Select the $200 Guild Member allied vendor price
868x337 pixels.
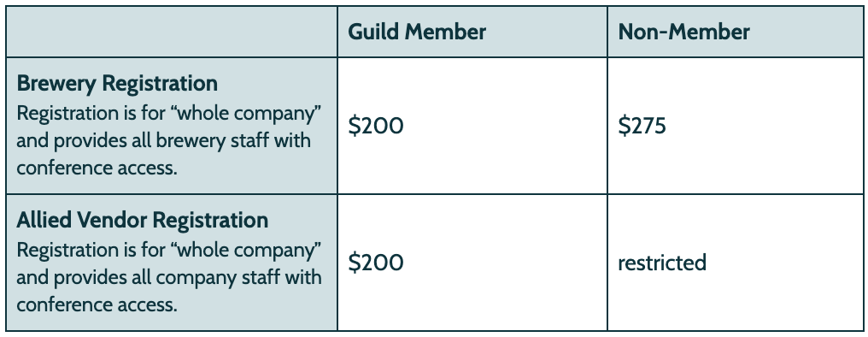tap(376, 263)
